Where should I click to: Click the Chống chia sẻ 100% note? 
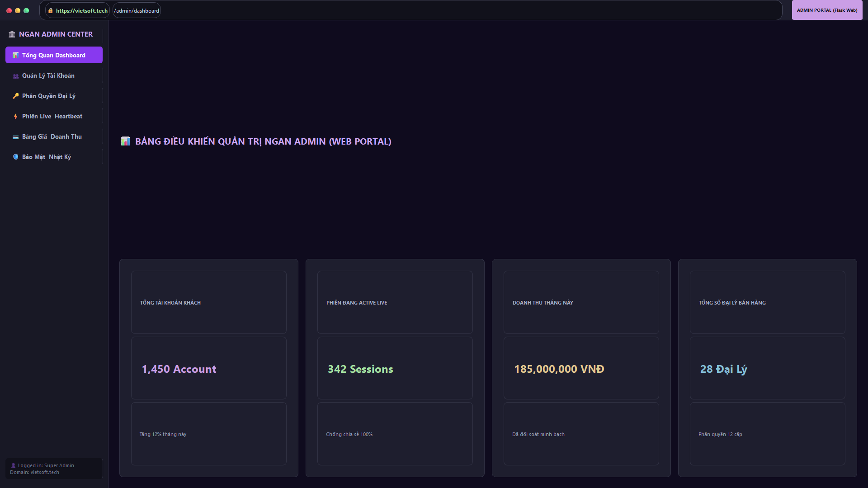click(349, 434)
